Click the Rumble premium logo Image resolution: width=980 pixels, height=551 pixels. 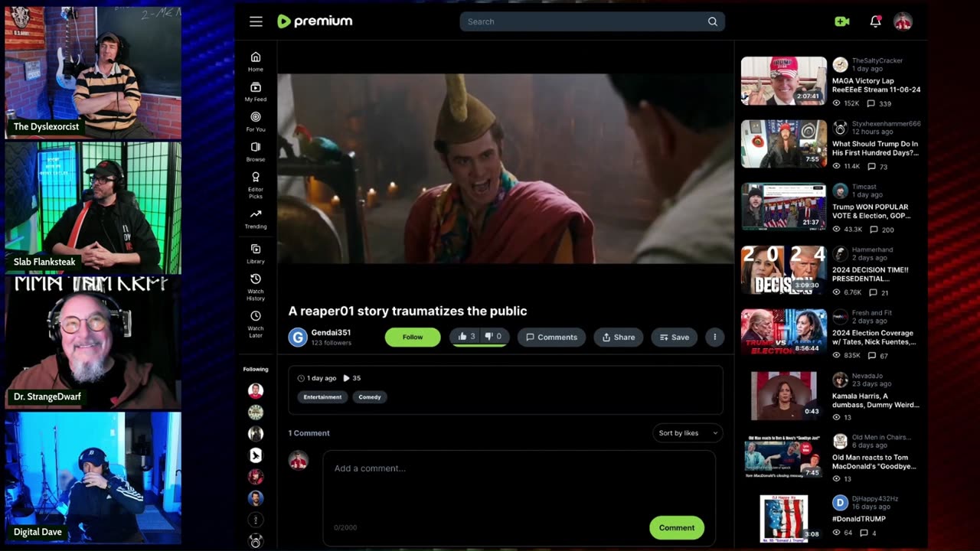click(315, 21)
